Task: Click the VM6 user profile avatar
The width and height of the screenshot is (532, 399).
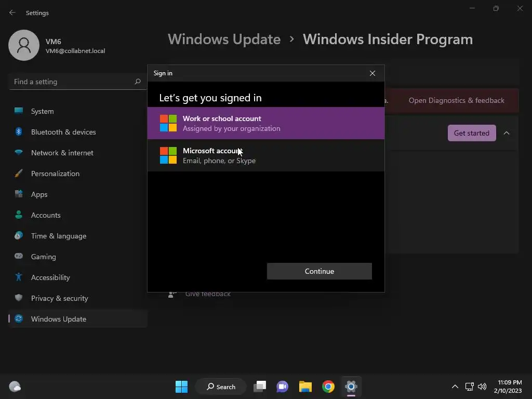Action: [x=24, y=45]
